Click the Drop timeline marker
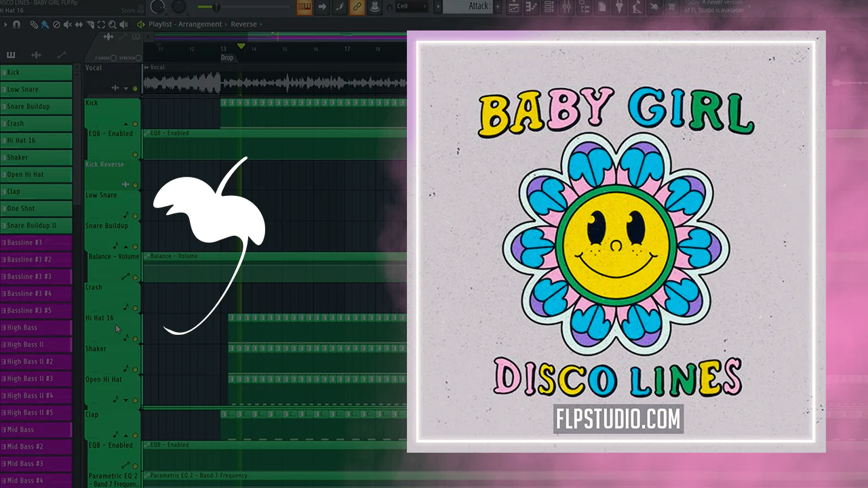Viewport: 868px width, 488px height. pos(227,58)
